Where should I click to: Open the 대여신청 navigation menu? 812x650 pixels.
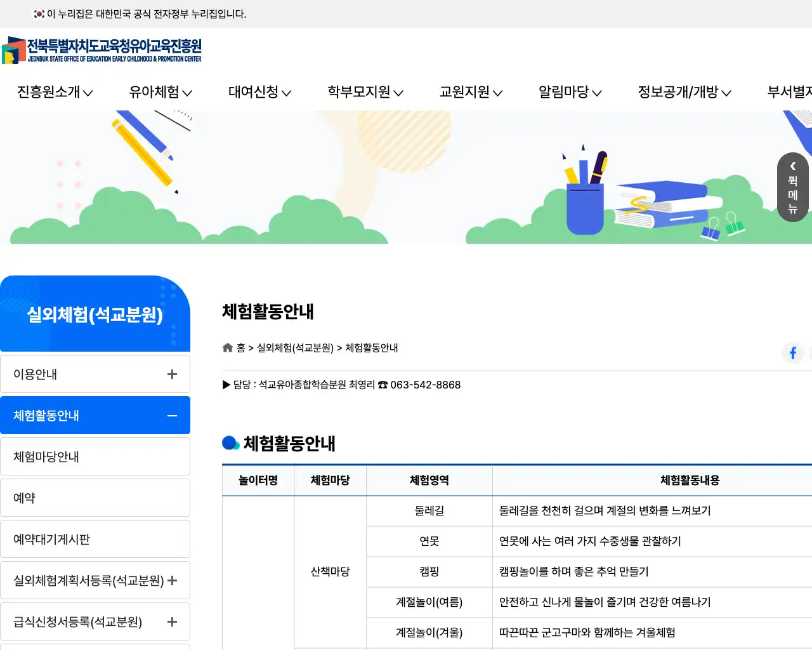[x=259, y=92]
